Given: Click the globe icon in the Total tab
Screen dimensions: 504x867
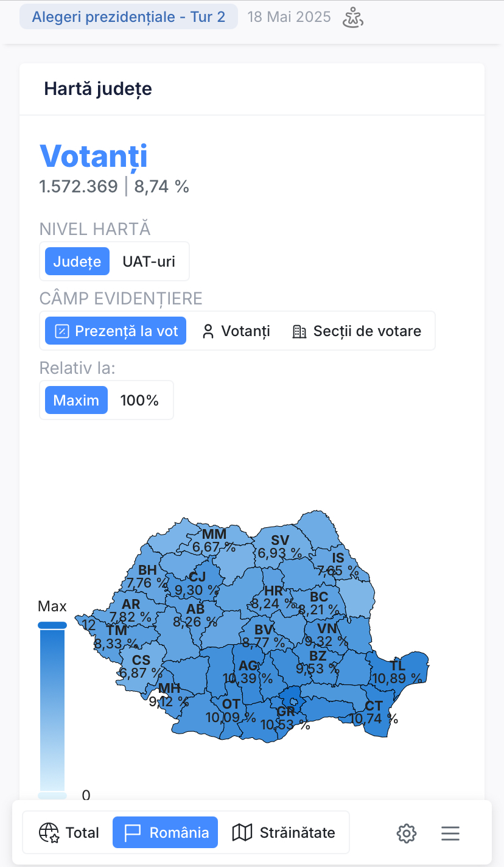Looking at the screenshot, I should click(49, 832).
